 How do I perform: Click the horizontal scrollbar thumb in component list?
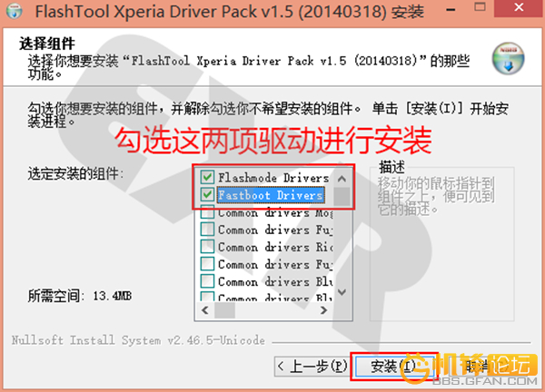pyautogui.click(x=224, y=310)
